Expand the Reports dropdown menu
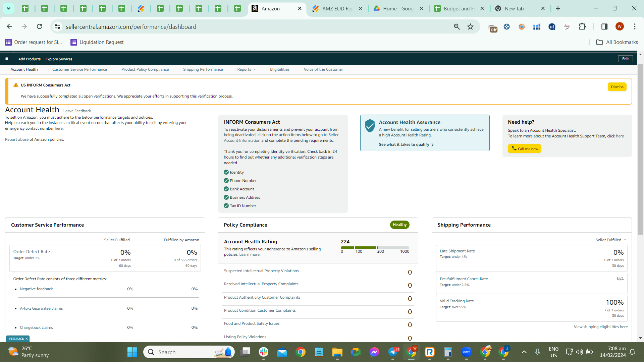This screenshot has width=644, height=362. point(247,69)
